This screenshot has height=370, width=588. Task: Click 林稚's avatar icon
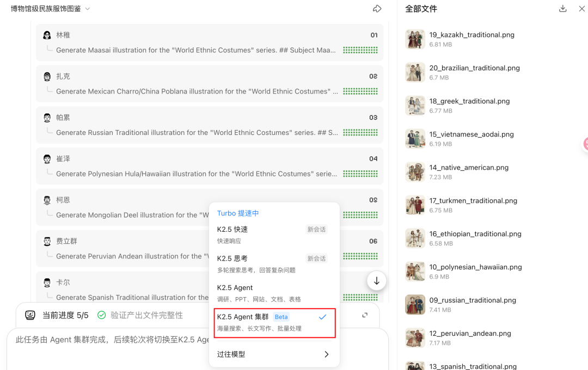click(47, 35)
